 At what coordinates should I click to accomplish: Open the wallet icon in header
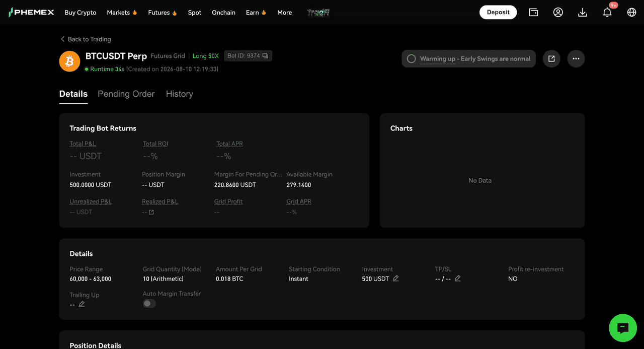(533, 12)
